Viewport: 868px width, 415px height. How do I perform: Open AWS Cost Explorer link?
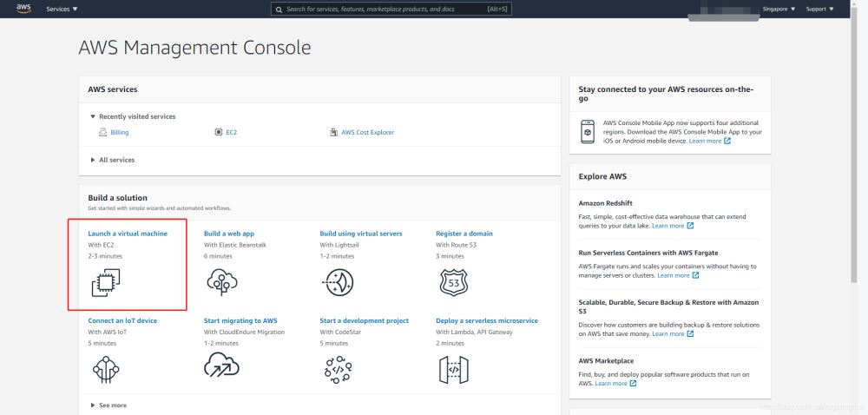367,132
